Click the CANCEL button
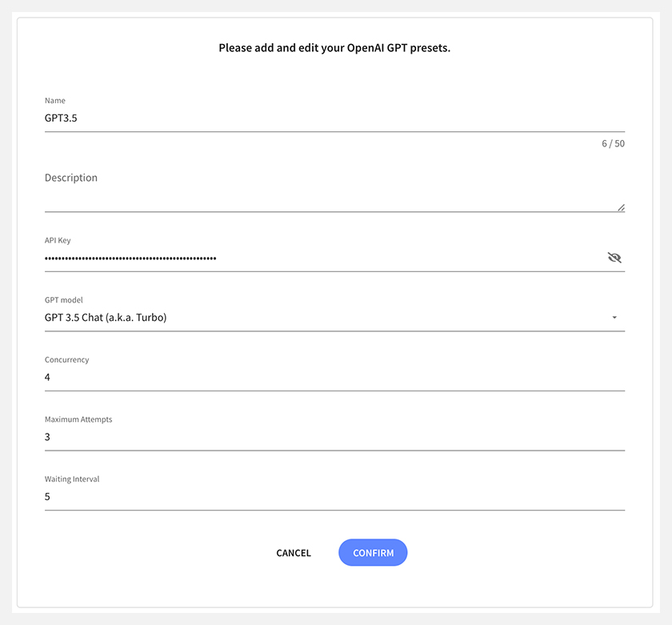672x625 pixels. 294,553
